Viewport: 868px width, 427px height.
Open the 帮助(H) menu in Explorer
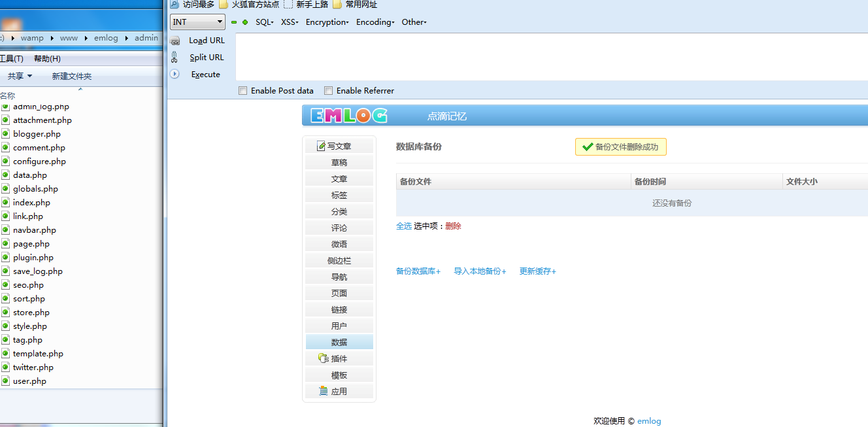click(47, 59)
